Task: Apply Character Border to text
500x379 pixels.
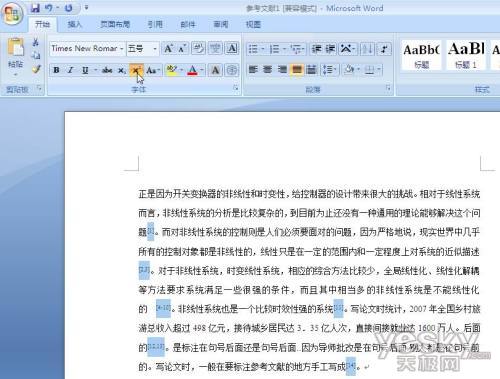Action: tap(232, 49)
